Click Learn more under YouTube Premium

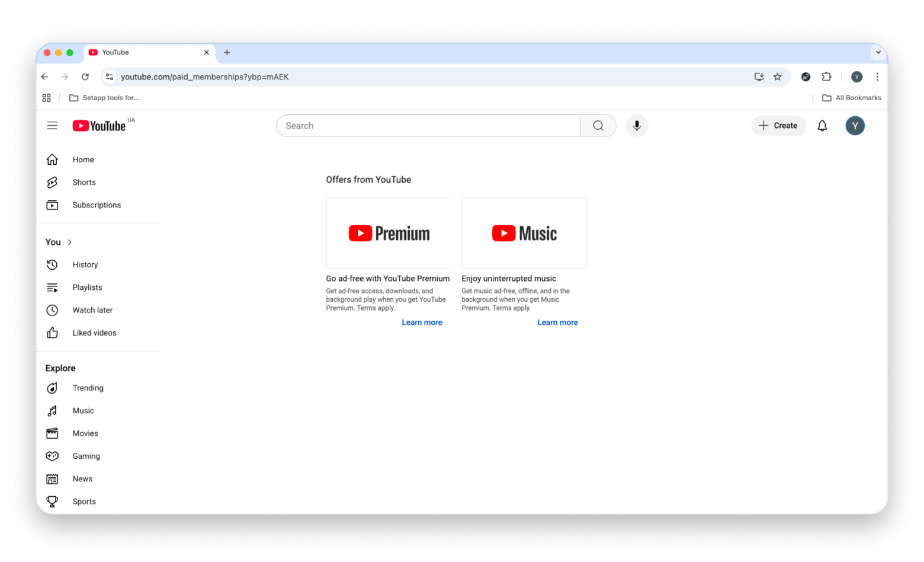point(422,322)
